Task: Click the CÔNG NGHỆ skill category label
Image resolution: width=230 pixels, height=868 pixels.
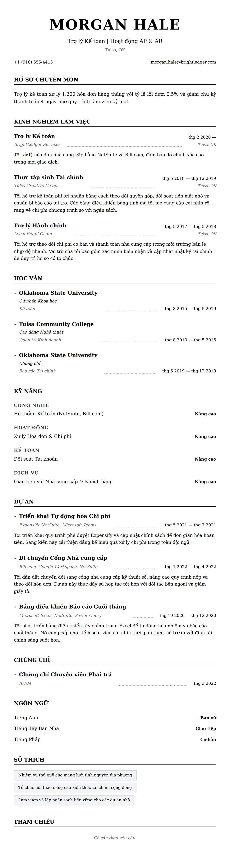Action: point(31,405)
